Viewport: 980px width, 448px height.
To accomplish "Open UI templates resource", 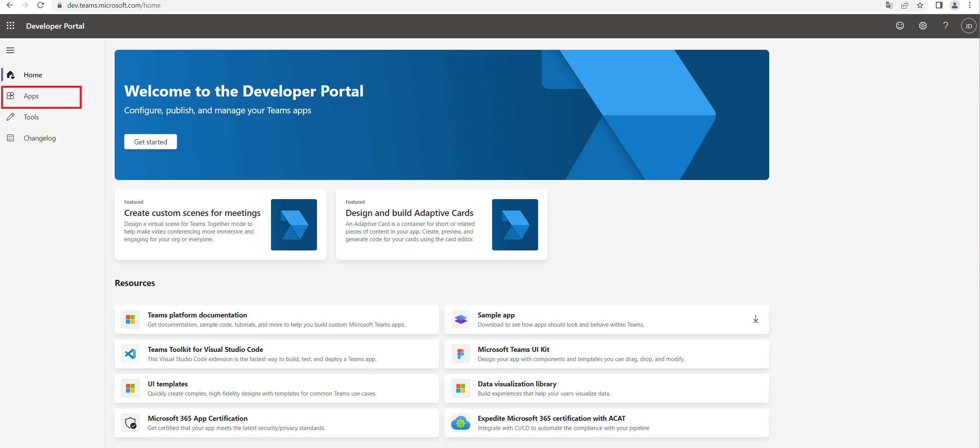I will 276,388.
